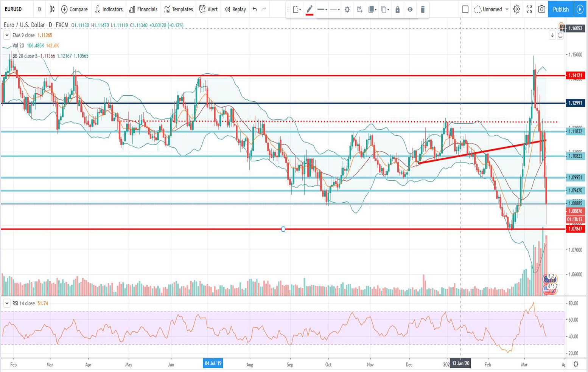Click the layout select square checkbox
This screenshot has height=372, width=588.
465,9
